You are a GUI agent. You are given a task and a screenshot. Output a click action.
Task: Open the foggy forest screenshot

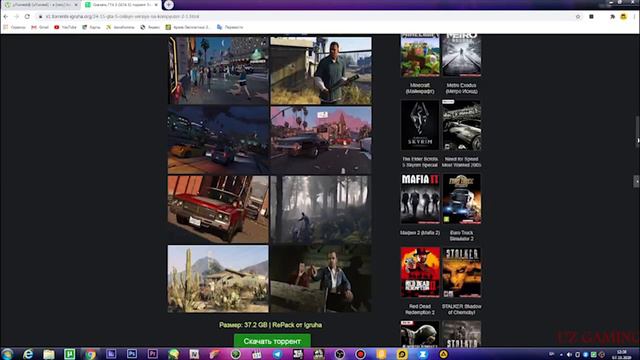[x=321, y=209]
